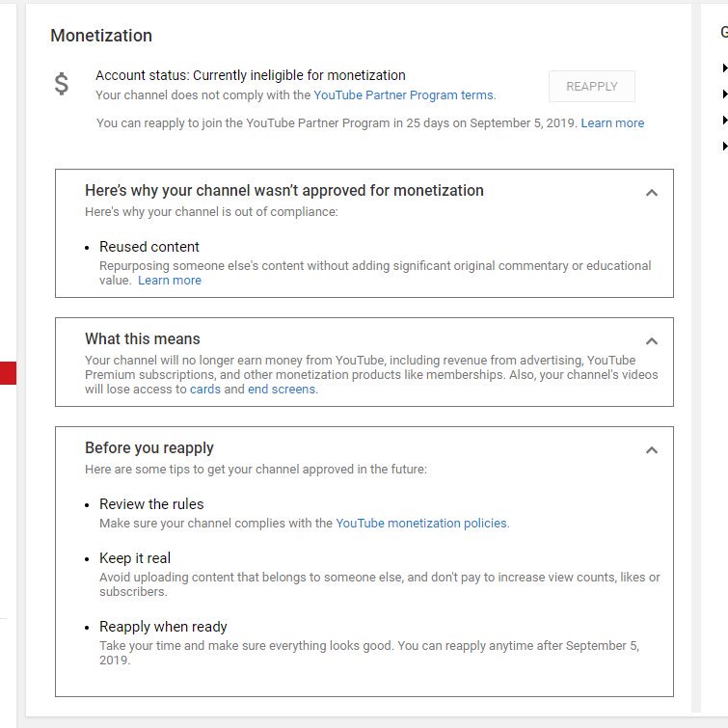
Task: Open the end screens link
Action: pyautogui.click(x=282, y=390)
